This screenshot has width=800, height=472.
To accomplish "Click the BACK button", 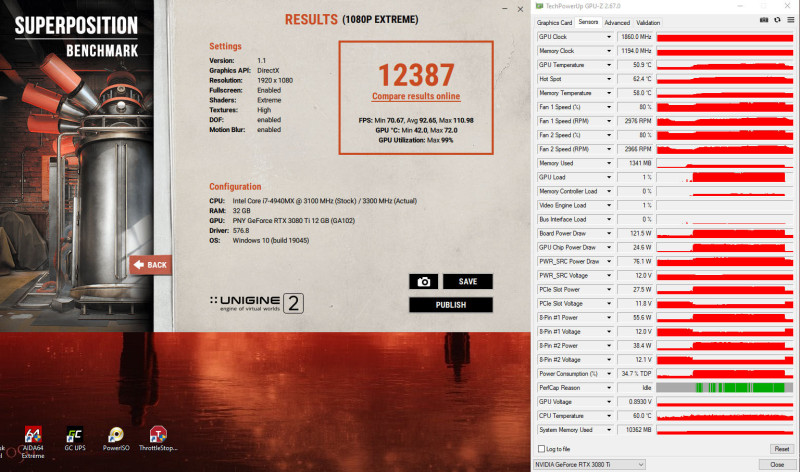I will [151, 265].
